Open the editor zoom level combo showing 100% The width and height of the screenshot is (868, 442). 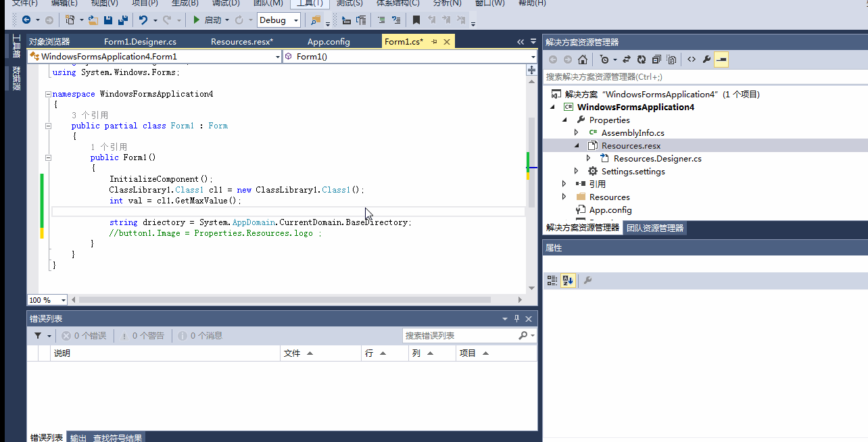click(45, 299)
